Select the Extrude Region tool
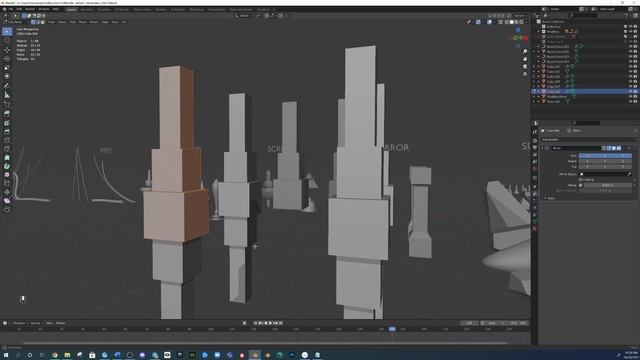This screenshot has width=640, height=360. click(7, 114)
